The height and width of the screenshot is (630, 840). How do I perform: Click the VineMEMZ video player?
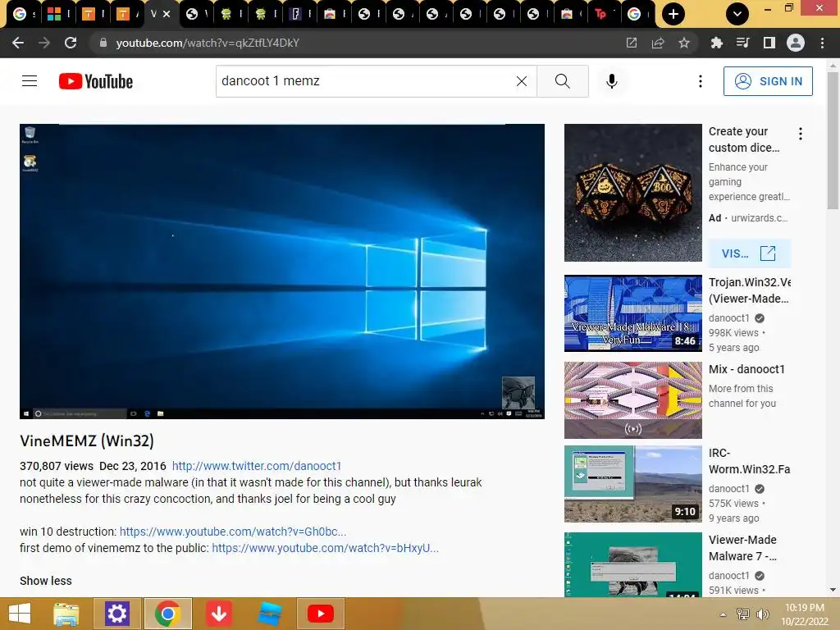pos(282,271)
